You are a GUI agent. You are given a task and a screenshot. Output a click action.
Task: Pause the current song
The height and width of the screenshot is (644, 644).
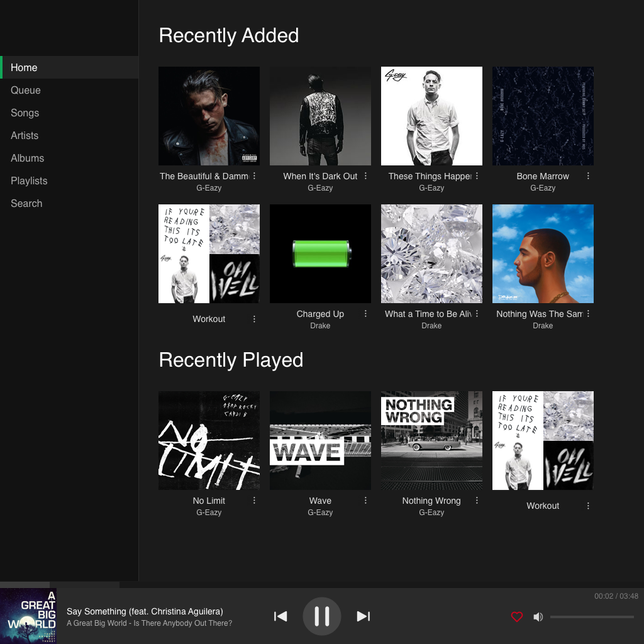pos(322,616)
